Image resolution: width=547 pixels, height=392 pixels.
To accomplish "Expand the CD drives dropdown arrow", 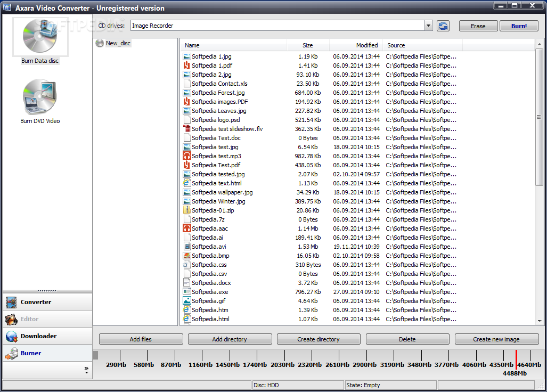I will click(x=428, y=26).
